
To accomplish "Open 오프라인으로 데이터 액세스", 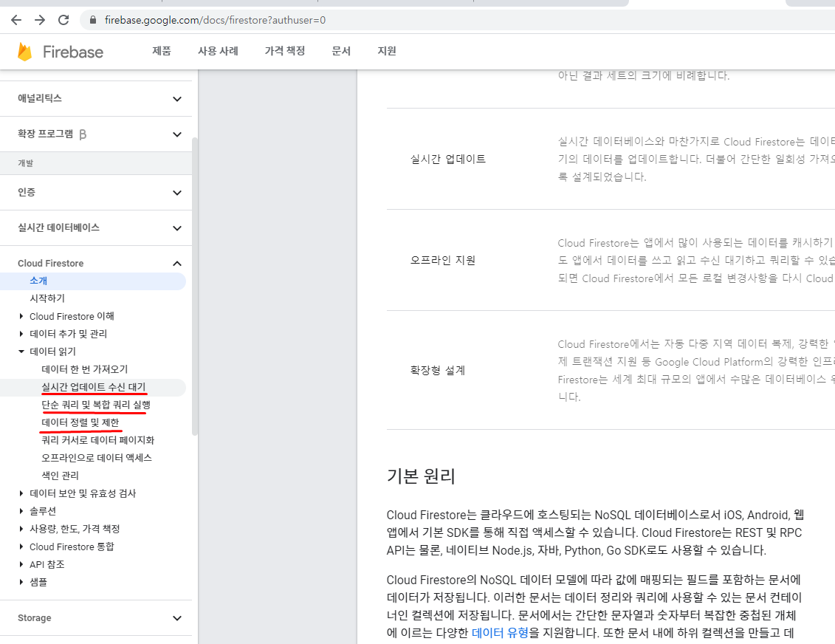I will click(97, 458).
